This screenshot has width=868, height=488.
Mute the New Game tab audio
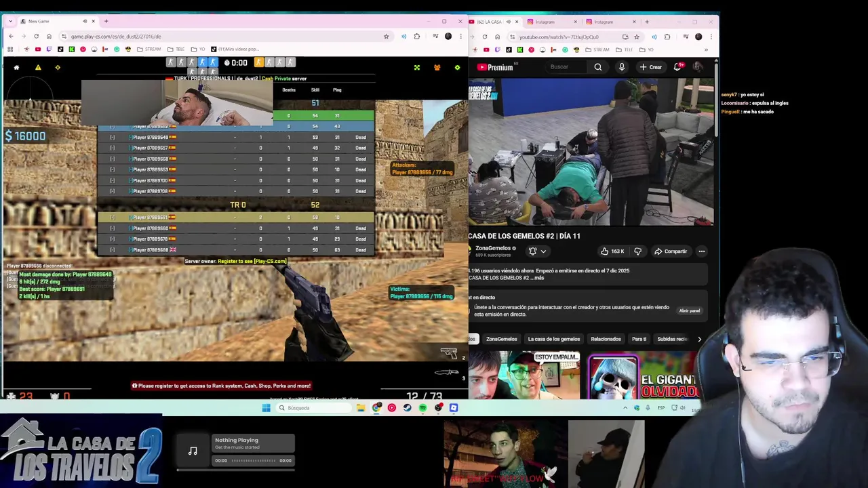[85, 21]
